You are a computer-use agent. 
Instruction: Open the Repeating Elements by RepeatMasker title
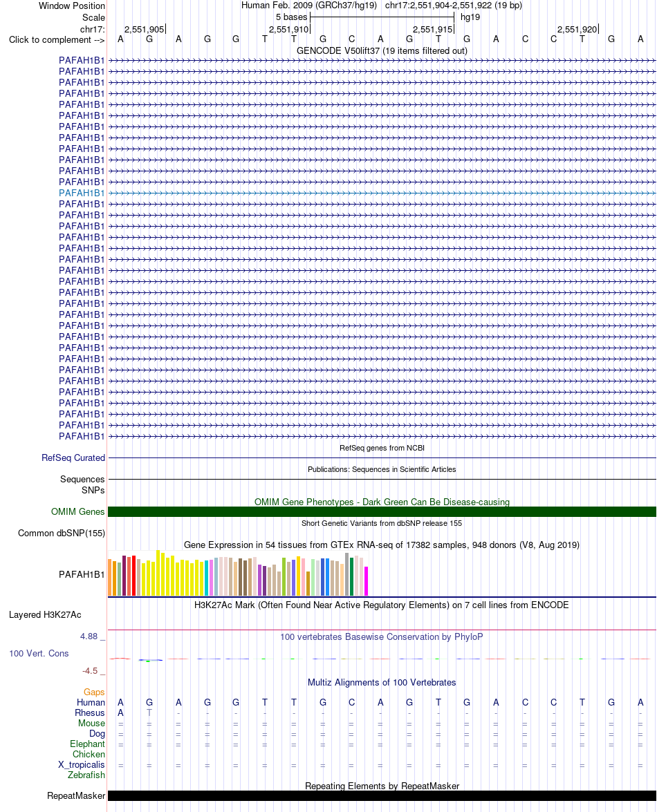pyautogui.click(x=382, y=786)
